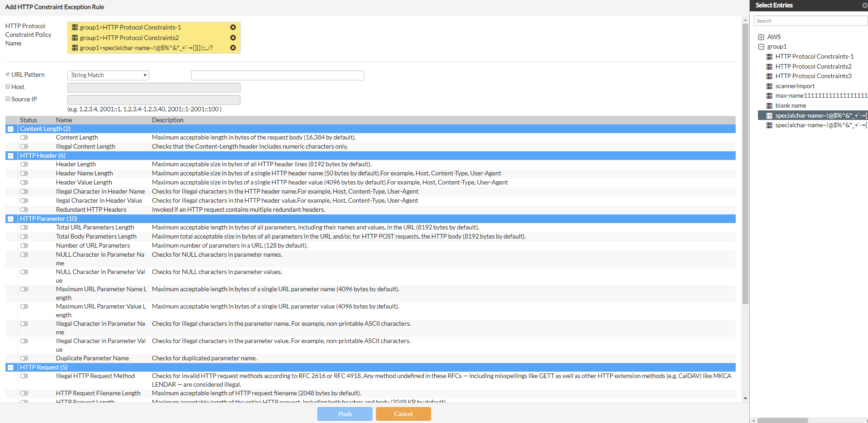Viewport: 868px width, 423px height.
Task: Click the grid icon beside blank name
Action: 769,105
